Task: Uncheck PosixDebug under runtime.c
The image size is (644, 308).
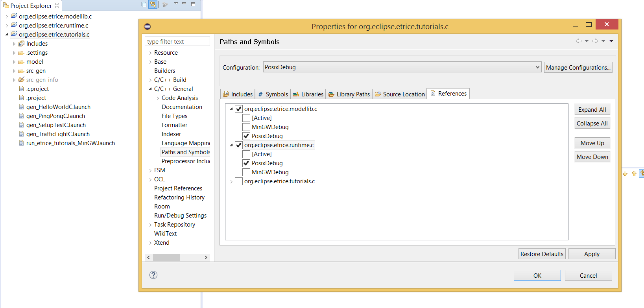Action: (x=246, y=163)
